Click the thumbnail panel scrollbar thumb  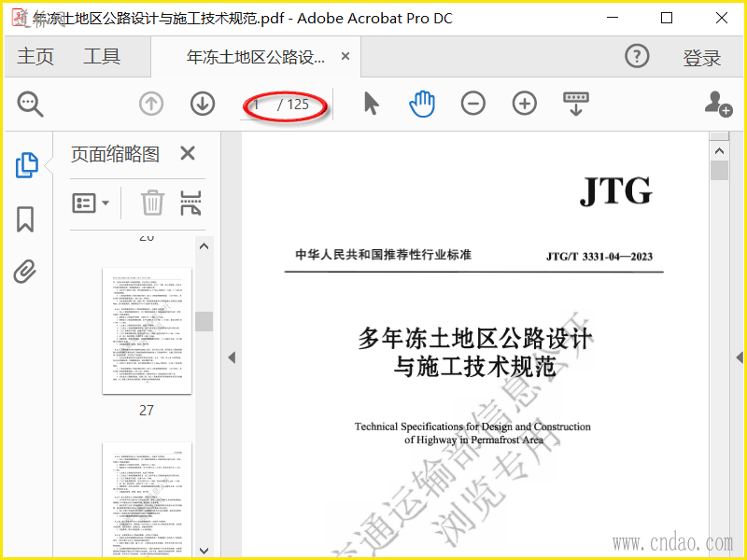(x=204, y=321)
